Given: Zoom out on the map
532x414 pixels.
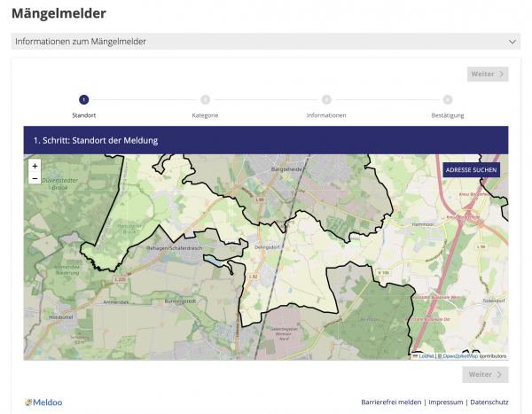Looking at the screenshot, I should 35,178.
